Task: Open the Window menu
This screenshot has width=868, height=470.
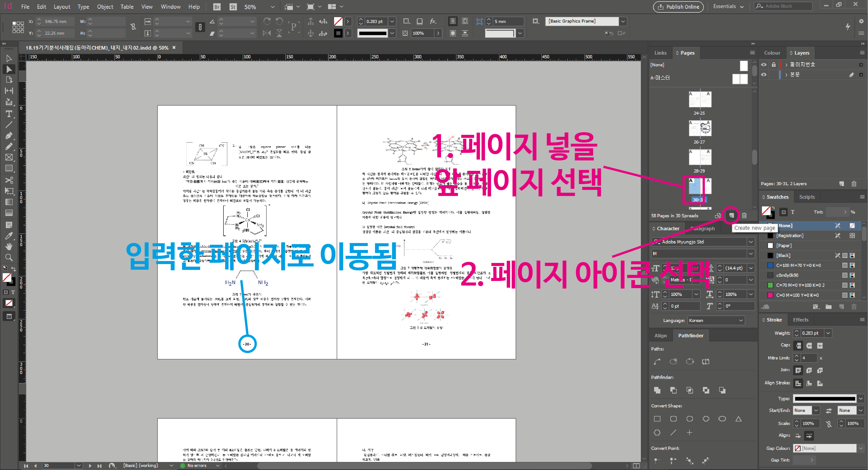Action: pyautogui.click(x=171, y=7)
